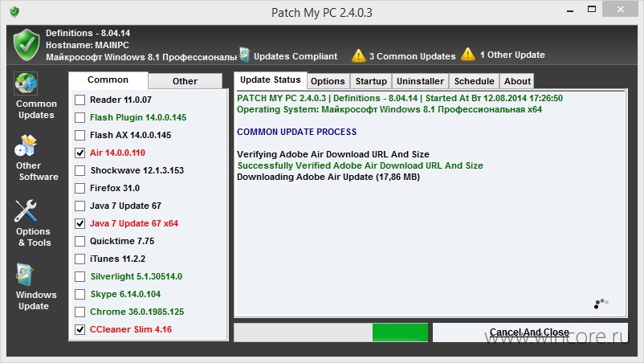
Task: Switch to the Other software tab
Action: (x=185, y=81)
